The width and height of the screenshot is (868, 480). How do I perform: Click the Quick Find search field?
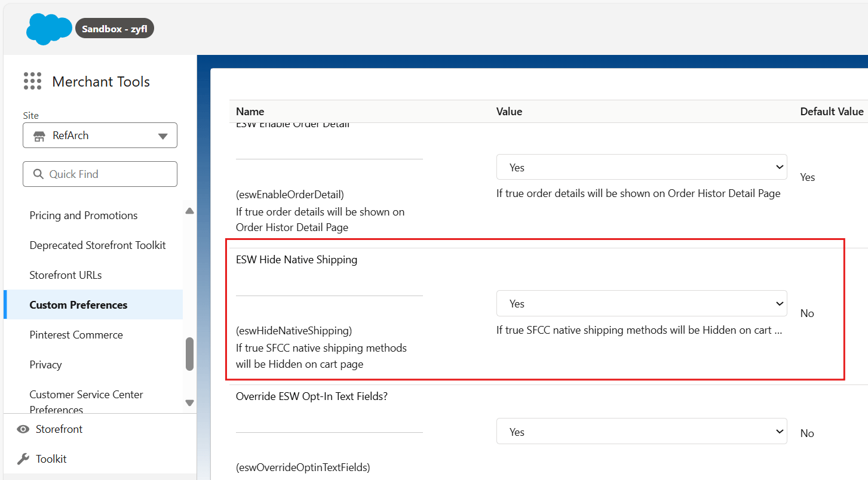[100, 174]
